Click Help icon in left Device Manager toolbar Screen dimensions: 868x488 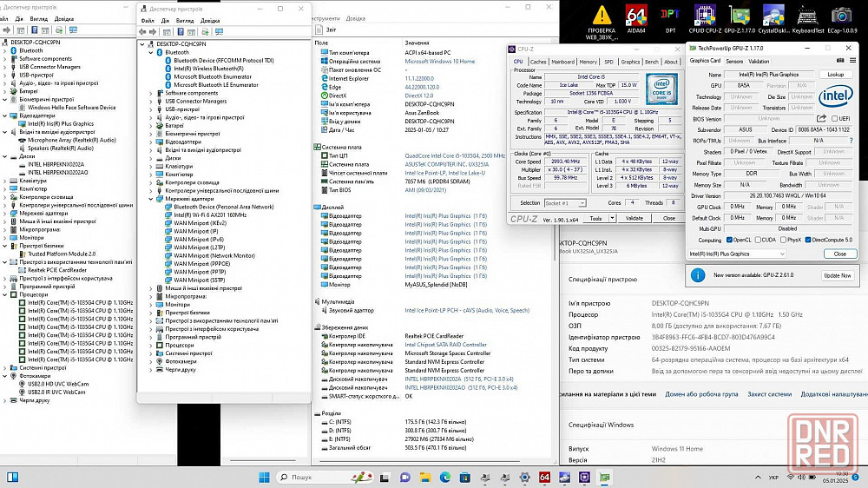35,30
